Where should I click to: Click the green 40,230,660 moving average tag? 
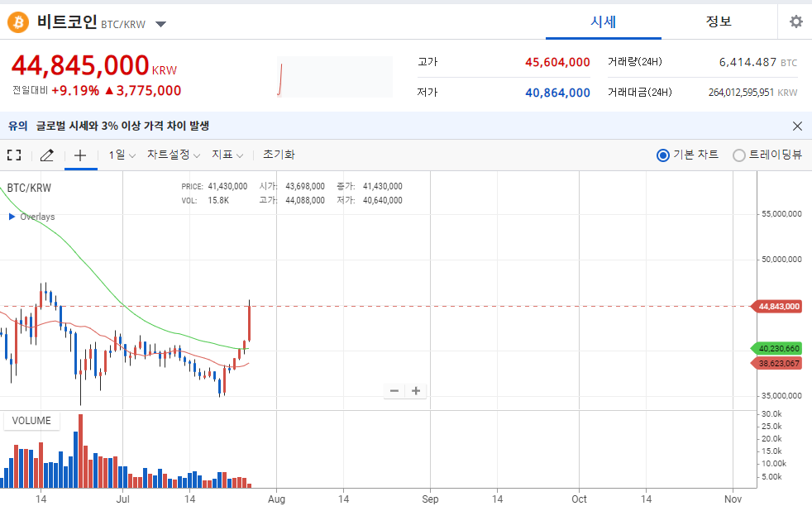click(776, 349)
